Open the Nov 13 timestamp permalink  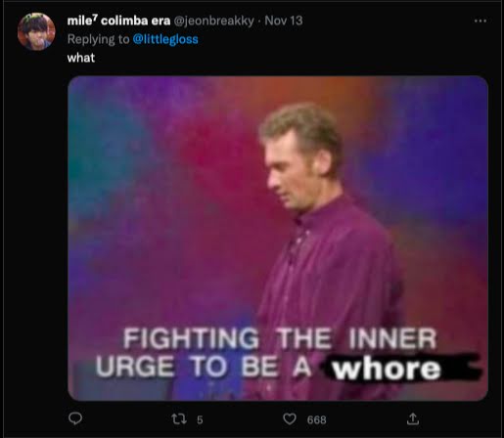click(284, 21)
